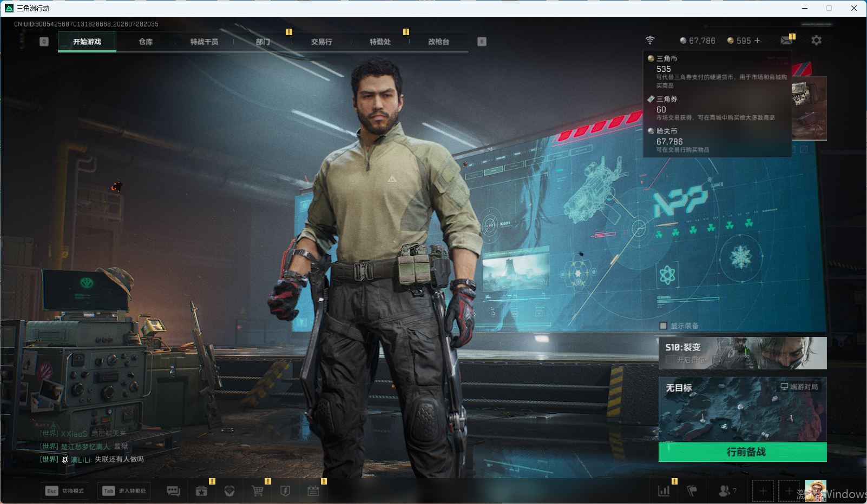867x504 pixels.
Task: Open the mail inbox envelope icon
Action: click(x=787, y=41)
